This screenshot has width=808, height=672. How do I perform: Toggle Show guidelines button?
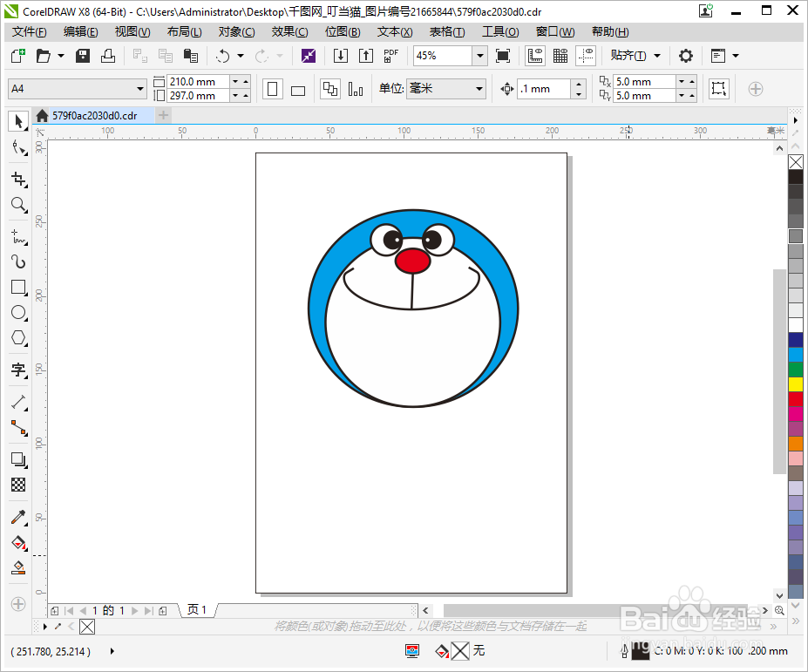(x=586, y=56)
